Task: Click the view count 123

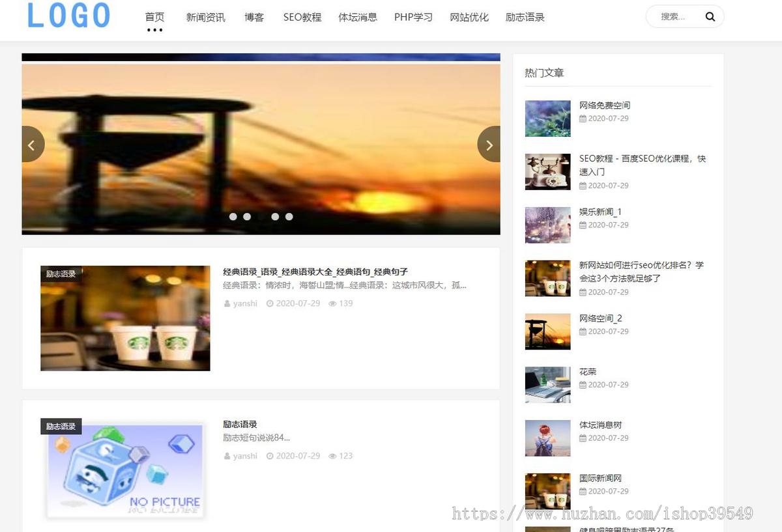Action: (345, 456)
